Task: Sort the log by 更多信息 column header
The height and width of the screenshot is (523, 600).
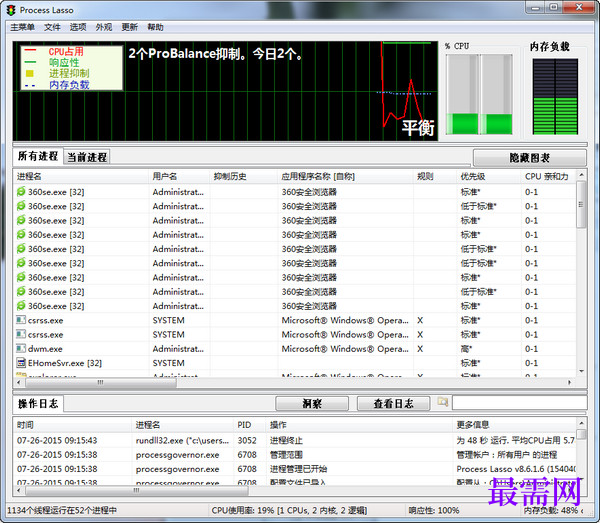Action: (x=514, y=425)
